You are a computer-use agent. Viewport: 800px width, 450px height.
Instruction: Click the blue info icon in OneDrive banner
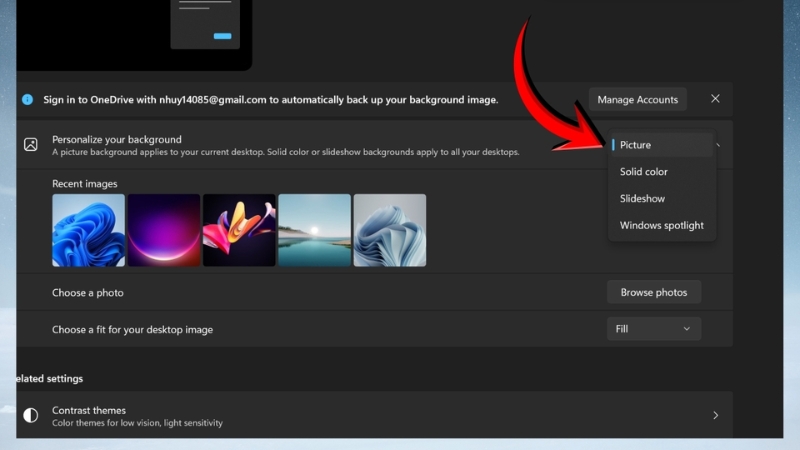pyautogui.click(x=28, y=99)
